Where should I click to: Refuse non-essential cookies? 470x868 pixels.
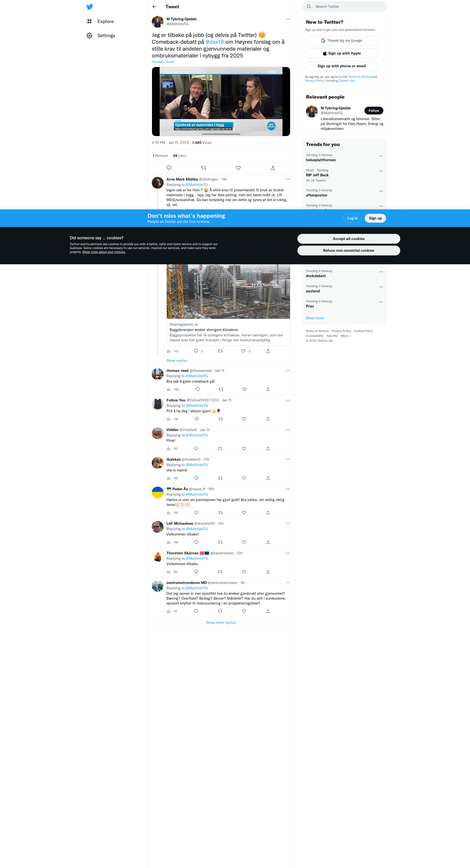pos(349,250)
